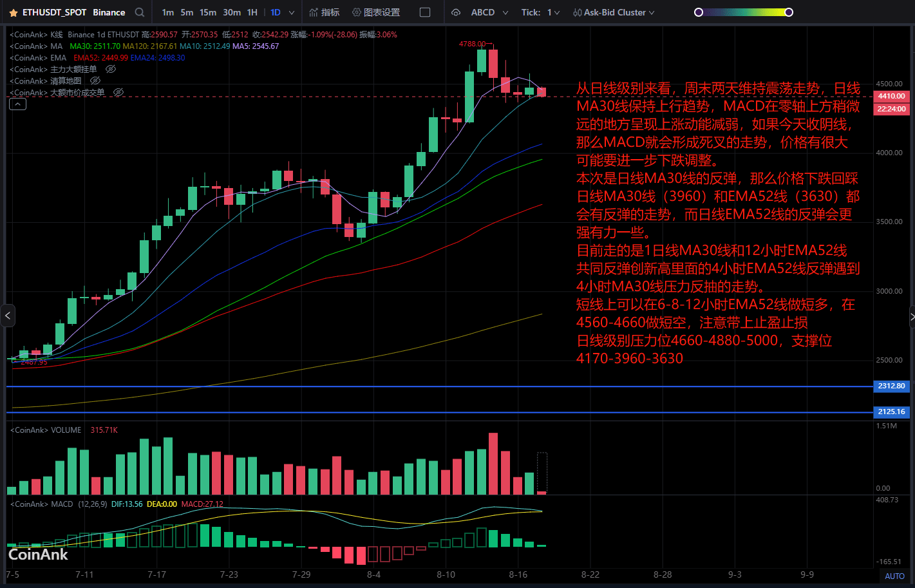Click the fullscreen rectangle icon in toolbar
This screenshot has height=588, width=915.
tap(425, 12)
